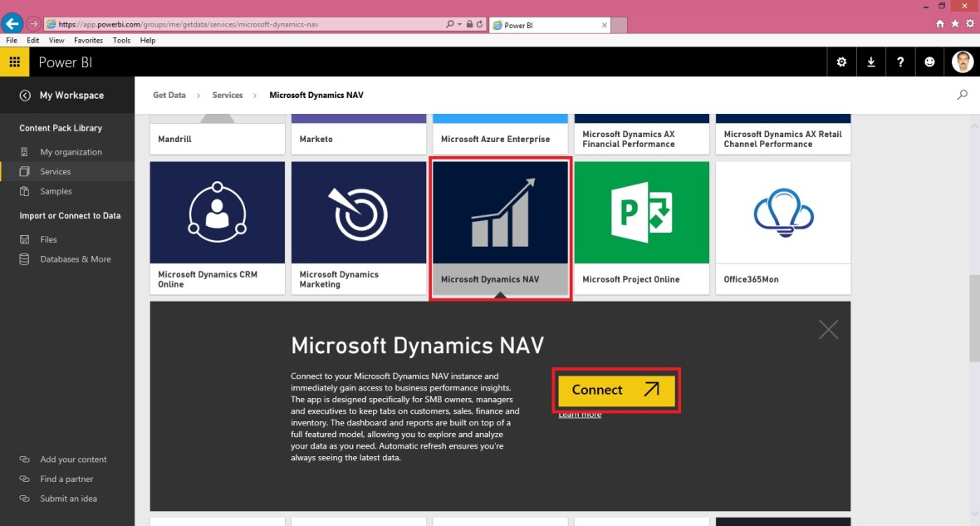Open the app launcher waffle icon
Image resolution: width=980 pixels, height=526 pixels.
coord(14,61)
